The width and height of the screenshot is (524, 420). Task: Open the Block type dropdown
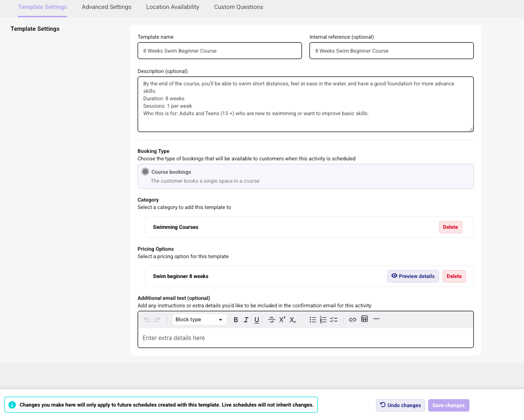199,319
